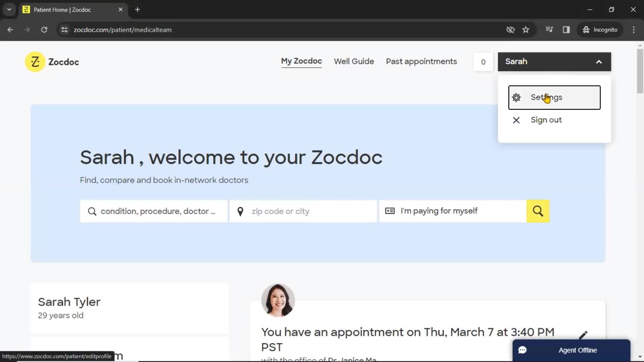Click the yellow Zocdoc logo icon
The height and width of the screenshot is (362, 644).
[x=35, y=62]
